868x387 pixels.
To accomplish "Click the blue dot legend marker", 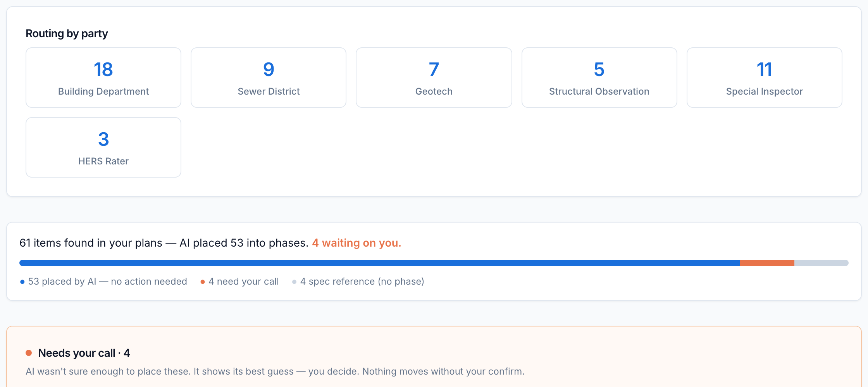I will [x=22, y=282].
